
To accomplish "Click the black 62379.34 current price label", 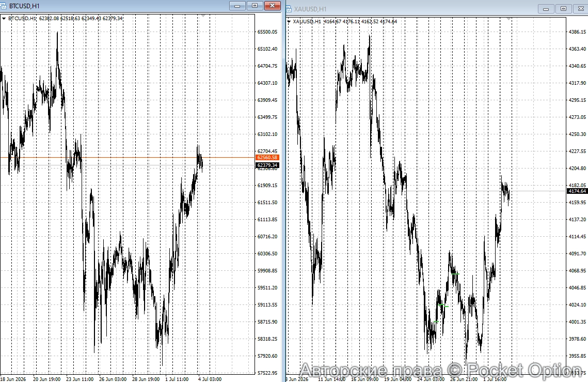I will 267,165.
